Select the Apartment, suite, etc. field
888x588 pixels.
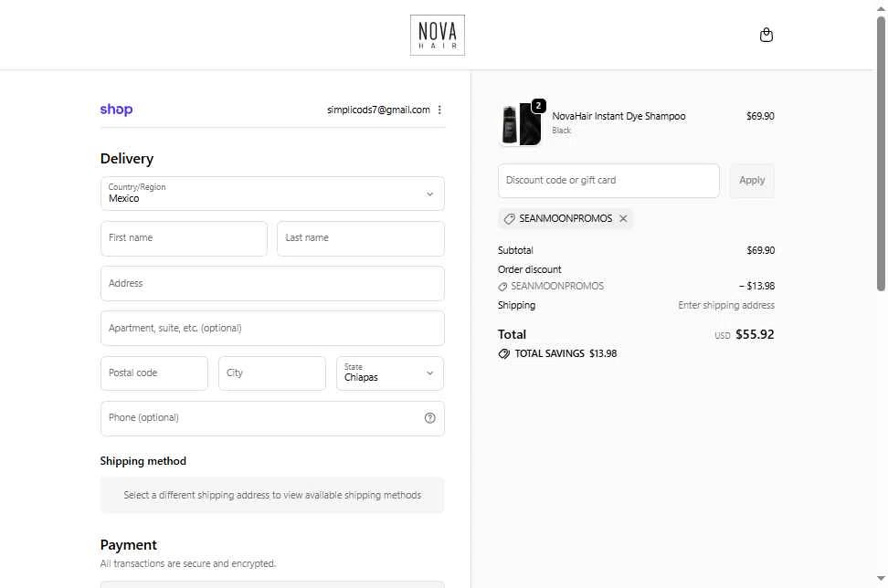272,328
